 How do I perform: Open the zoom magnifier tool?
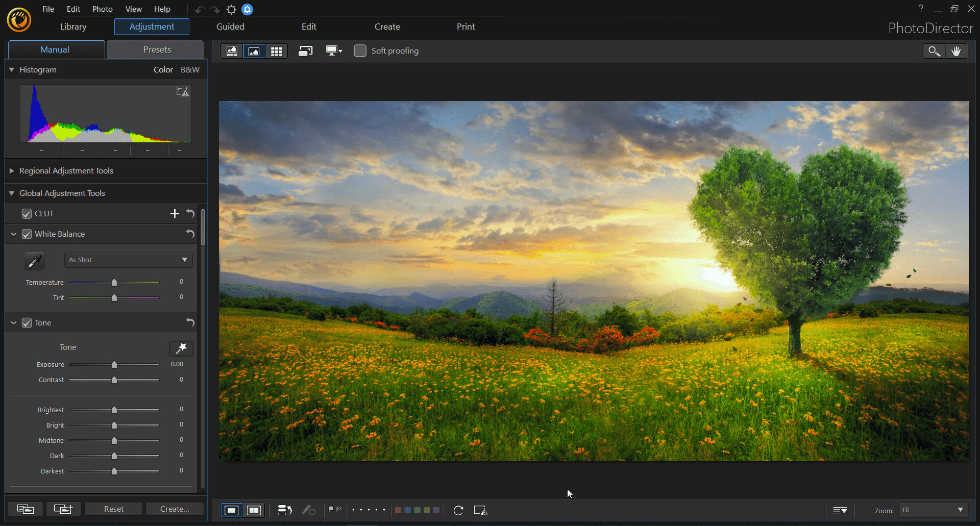coord(934,51)
